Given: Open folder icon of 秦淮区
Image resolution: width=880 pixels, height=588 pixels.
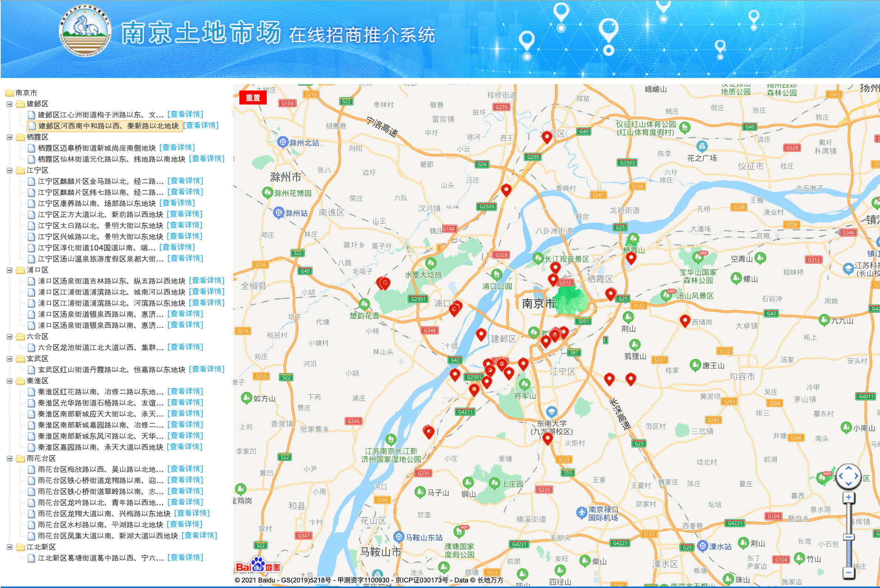Looking at the screenshot, I should point(20,381).
